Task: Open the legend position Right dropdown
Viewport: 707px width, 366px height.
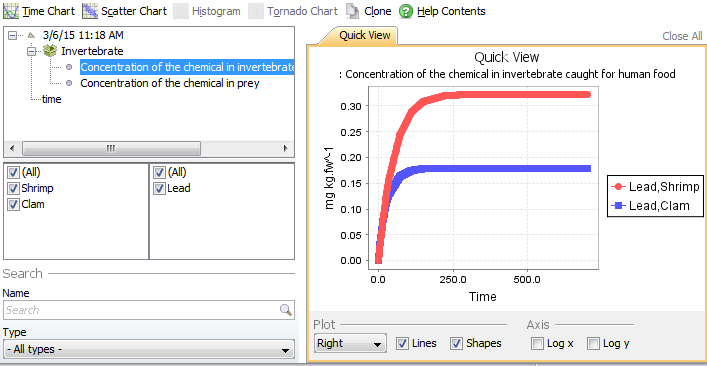Action: (x=350, y=343)
